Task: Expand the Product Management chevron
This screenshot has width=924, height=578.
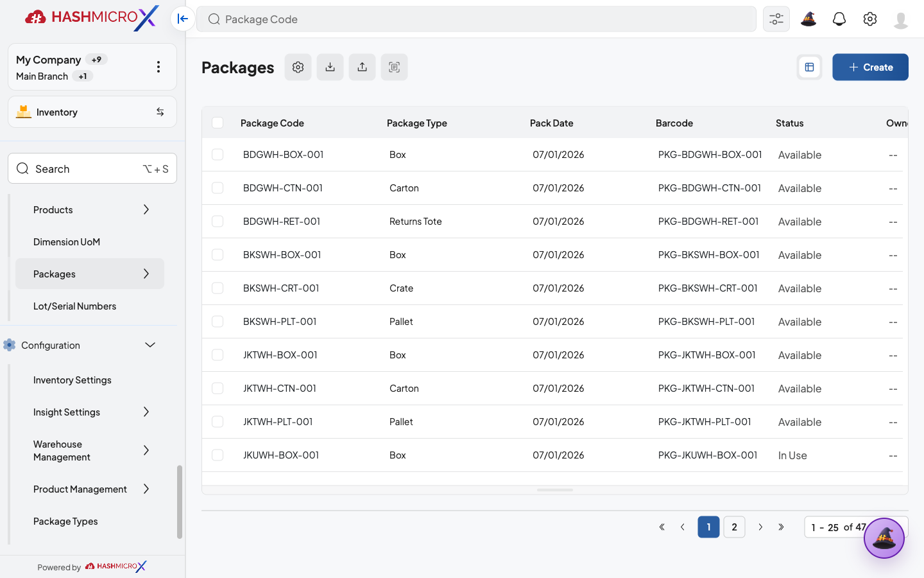Action: coord(146,489)
